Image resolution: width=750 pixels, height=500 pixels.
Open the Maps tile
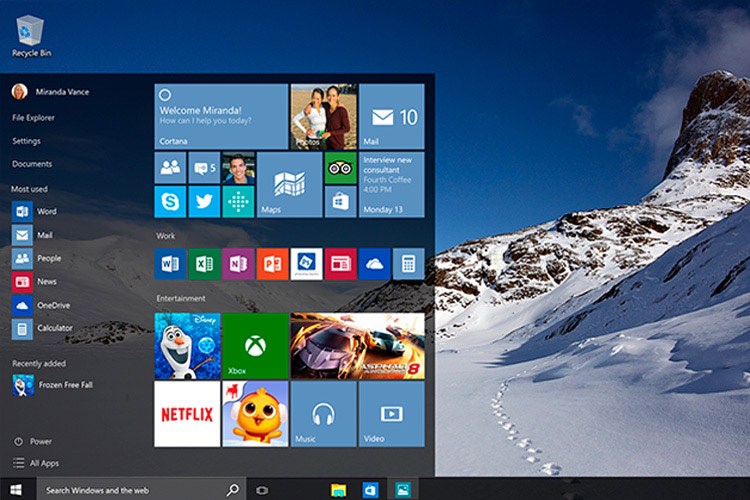click(x=289, y=185)
